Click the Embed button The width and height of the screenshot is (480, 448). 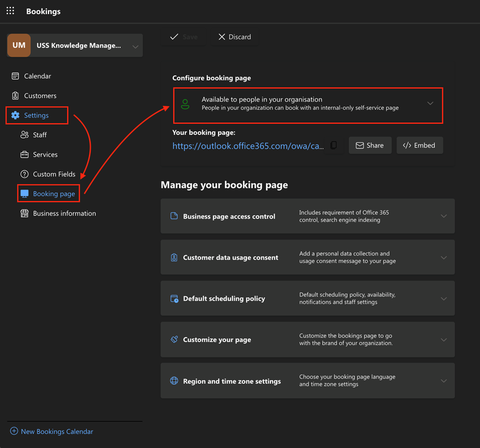click(x=420, y=145)
